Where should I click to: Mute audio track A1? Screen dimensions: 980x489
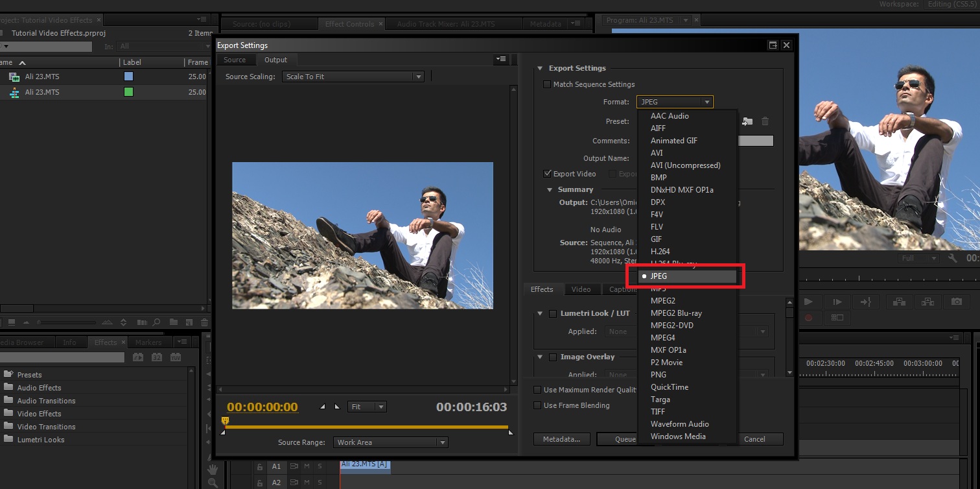[x=307, y=466]
